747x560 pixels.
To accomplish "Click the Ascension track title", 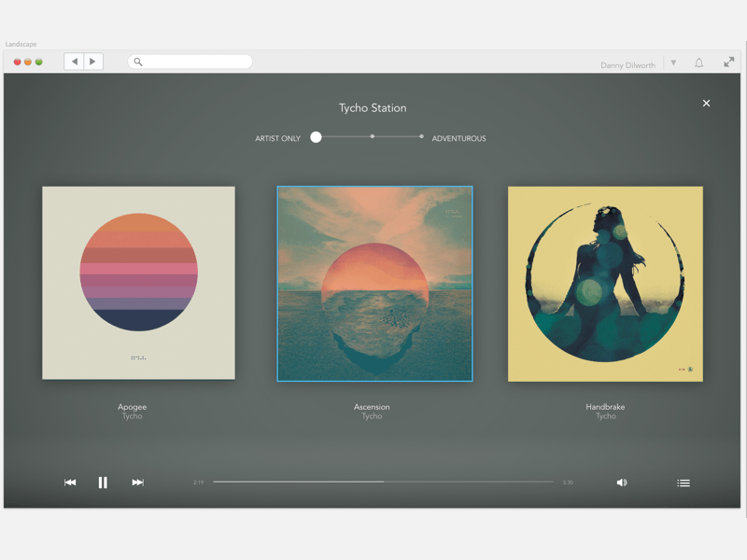I will pos(372,407).
